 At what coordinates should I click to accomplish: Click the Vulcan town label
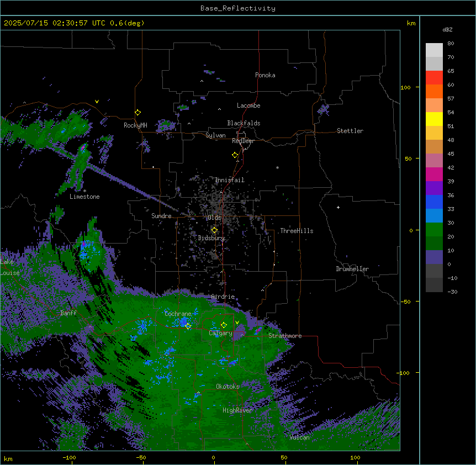tap(300, 437)
